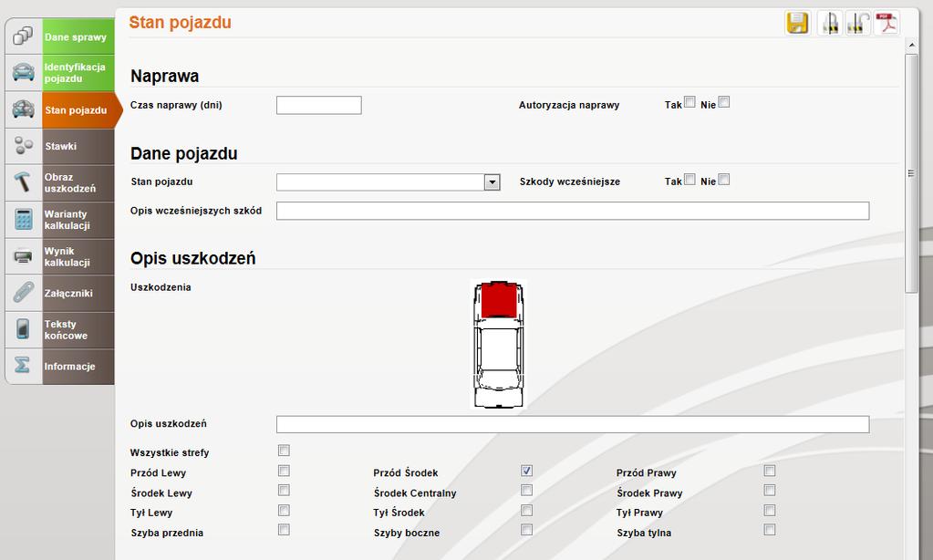Tick the Tył Prawy checkbox
Image resolution: width=933 pixels, height=560 pixels.
[770, 511]
